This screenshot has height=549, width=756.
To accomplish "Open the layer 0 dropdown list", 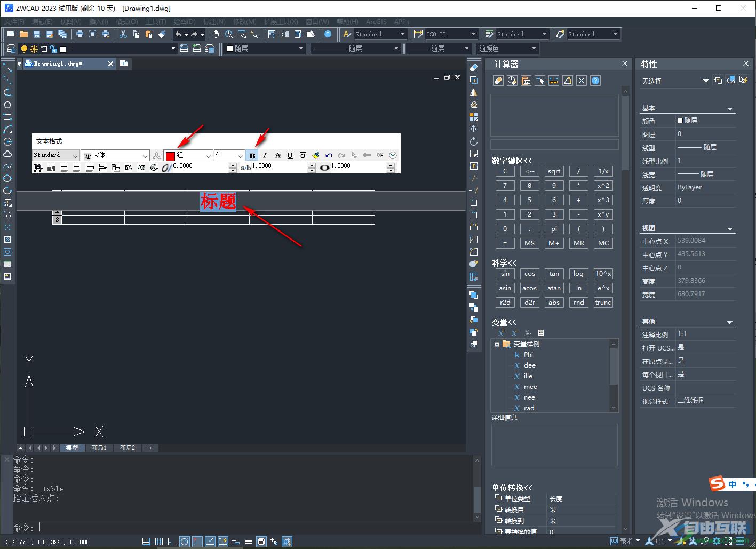I will coord(173,49).
